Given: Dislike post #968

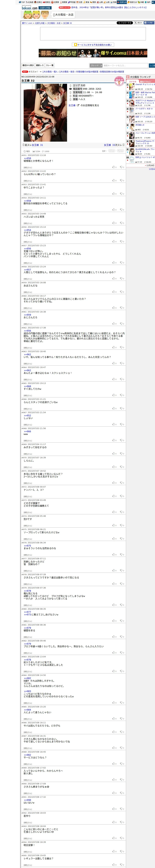Looking at the screenshot, I should pyautogui.click(x=122, y=440).
